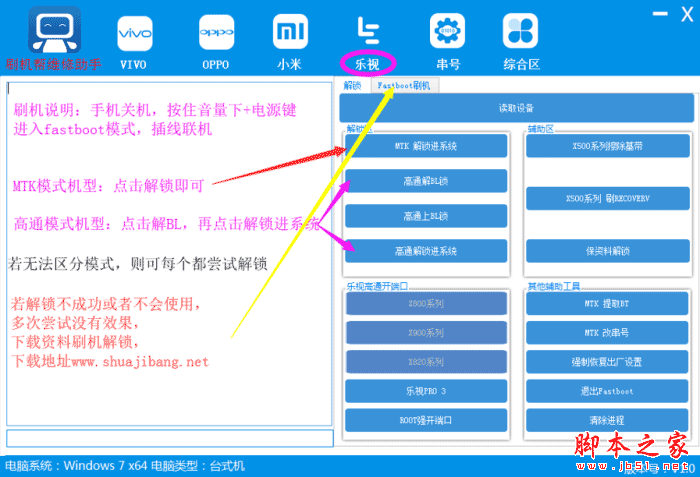Close the window with the X button
This screenshot has width=700, height=477.
click(687, 14)
